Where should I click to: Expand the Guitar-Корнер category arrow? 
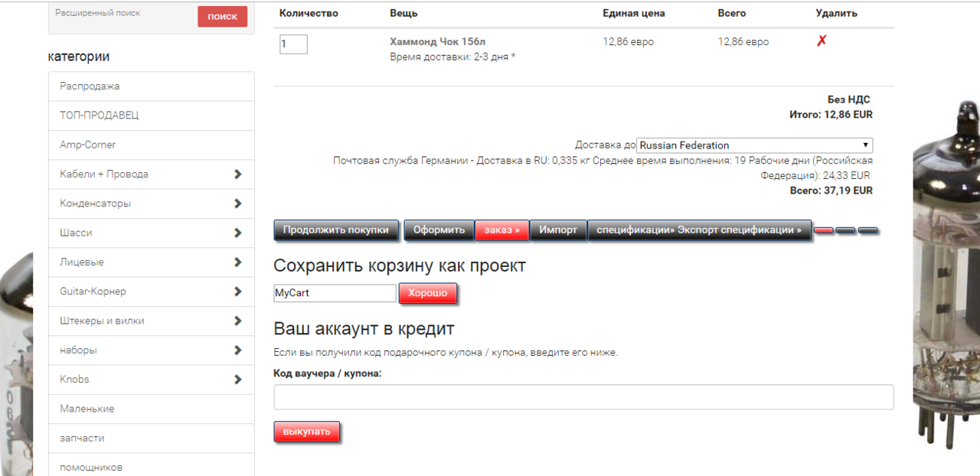coord(238,292)
